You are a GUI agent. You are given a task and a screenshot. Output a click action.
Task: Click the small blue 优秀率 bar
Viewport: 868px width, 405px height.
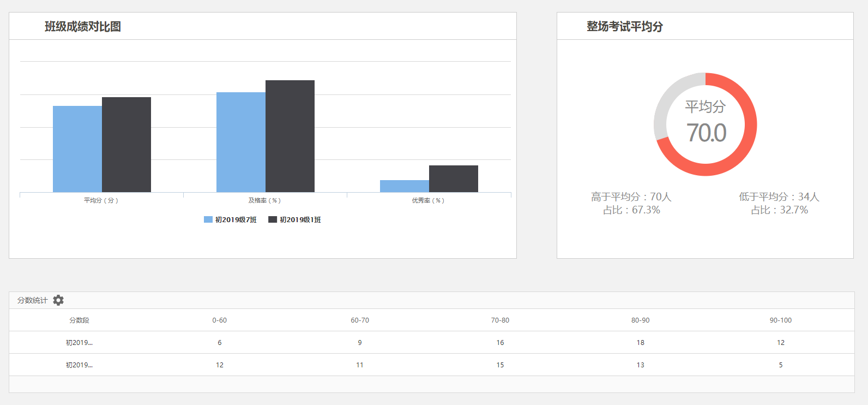[405, 186]
